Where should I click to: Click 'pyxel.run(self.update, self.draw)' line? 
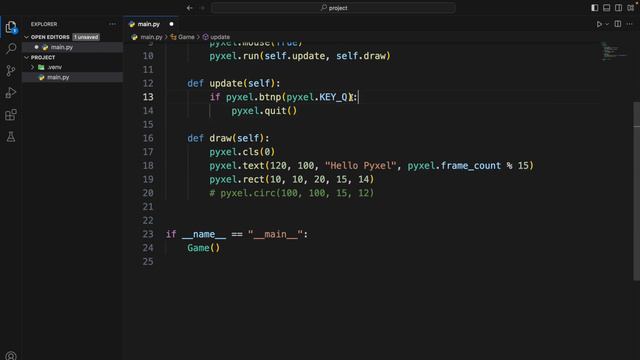click(300, 56)
